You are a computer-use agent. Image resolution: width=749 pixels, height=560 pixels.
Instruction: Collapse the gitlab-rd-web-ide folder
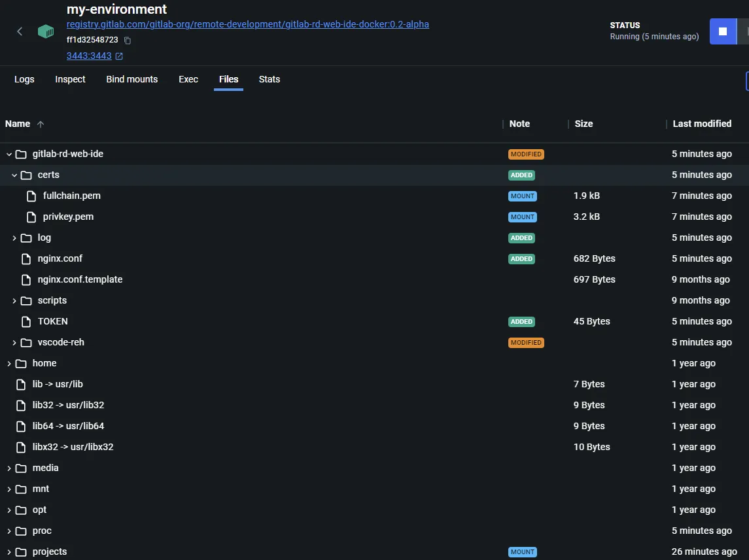9,154
